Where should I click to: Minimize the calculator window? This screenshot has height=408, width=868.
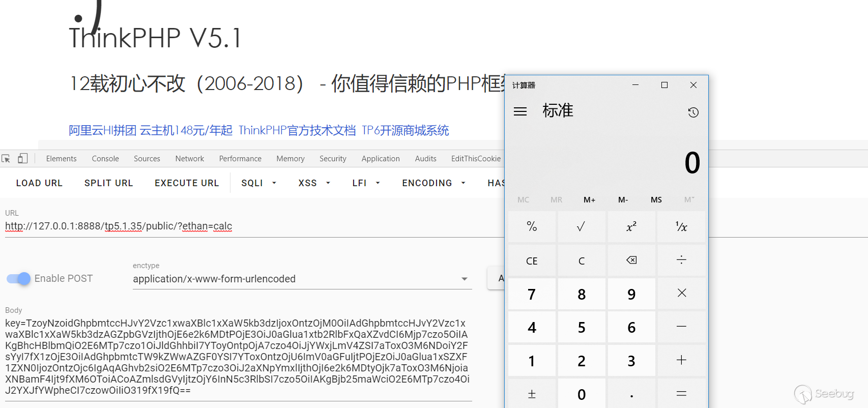click(x=635, y=85)
